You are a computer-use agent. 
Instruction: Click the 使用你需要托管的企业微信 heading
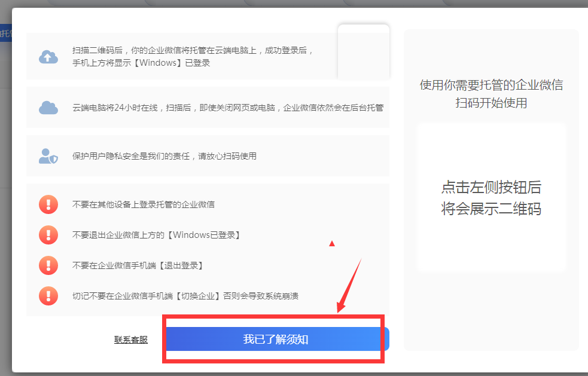[x=491, y=85]
